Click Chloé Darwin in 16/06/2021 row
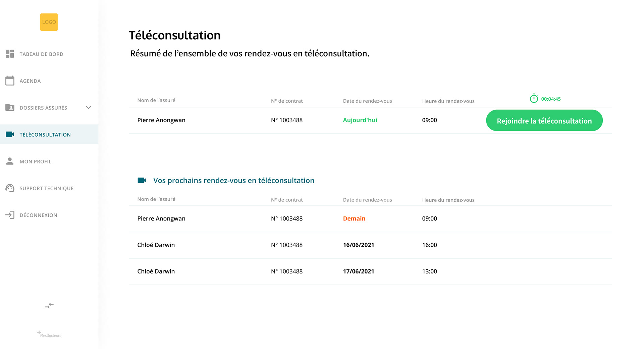644x349 pixels. (156, 245)
